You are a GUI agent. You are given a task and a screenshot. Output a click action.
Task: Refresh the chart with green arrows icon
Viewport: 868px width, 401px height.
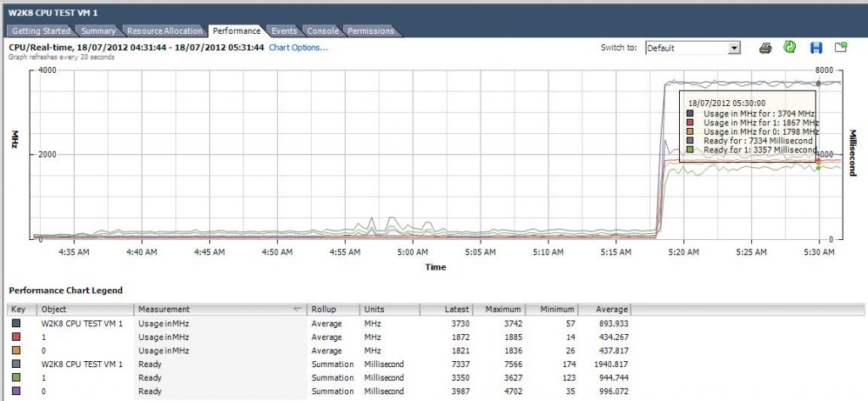pos(789,47)
